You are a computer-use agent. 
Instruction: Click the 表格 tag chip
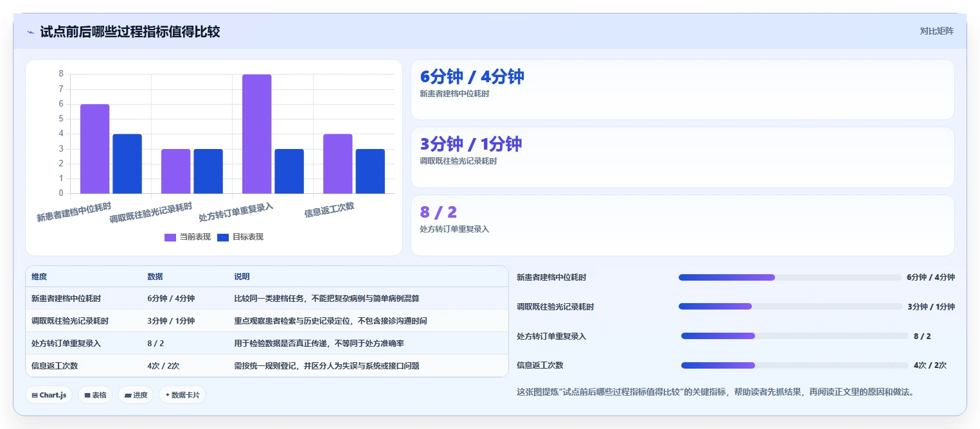[x=96, y=395]
